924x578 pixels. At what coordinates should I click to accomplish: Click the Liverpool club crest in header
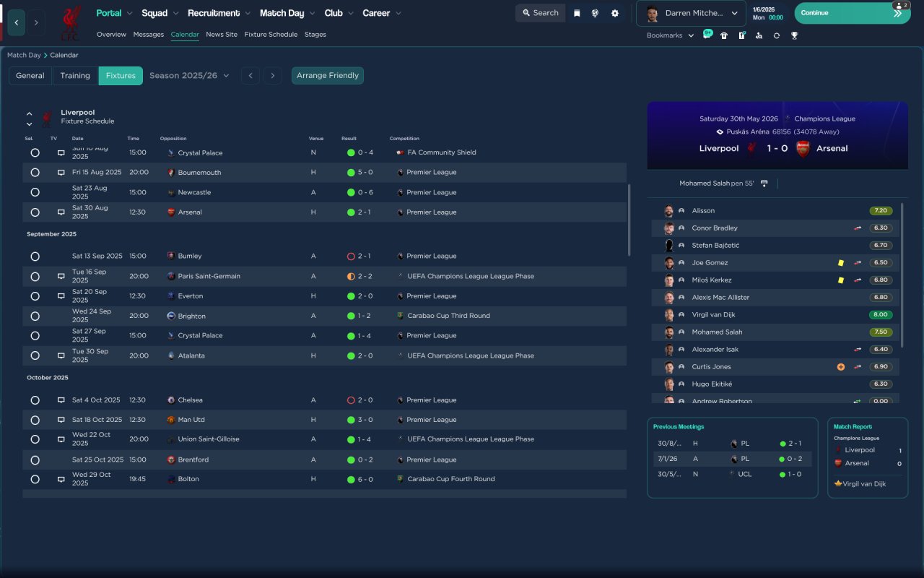coord(70,22)
